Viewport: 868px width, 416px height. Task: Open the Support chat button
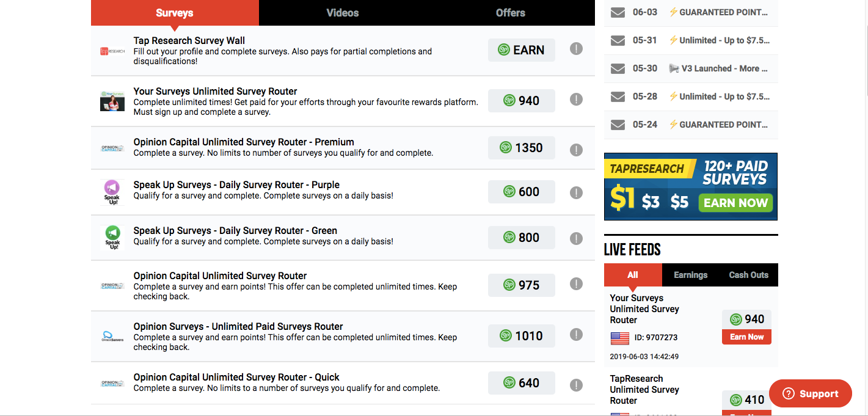(811, 393)
